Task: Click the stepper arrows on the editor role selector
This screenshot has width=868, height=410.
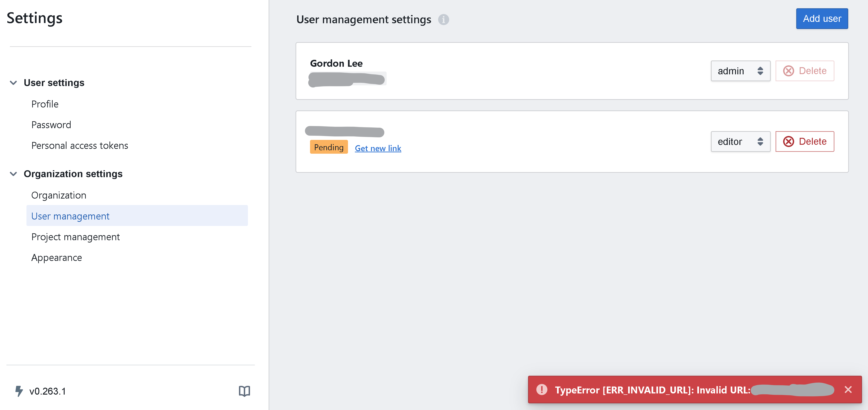Action: [761, 141]
